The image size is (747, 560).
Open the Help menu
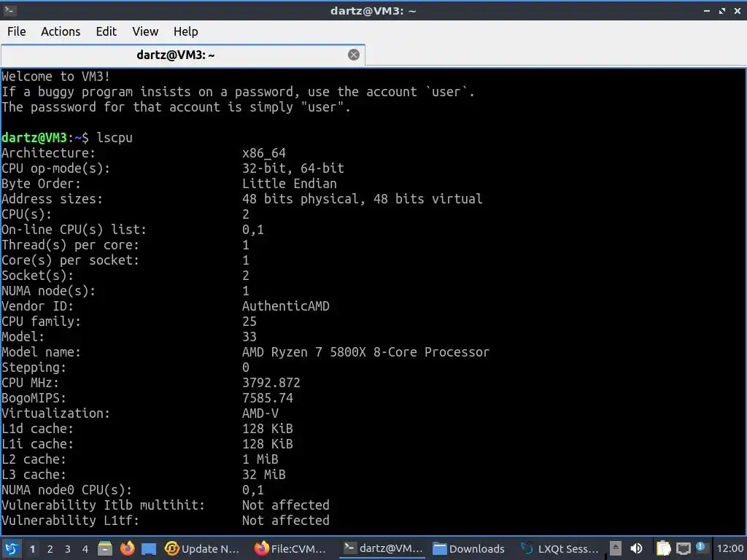(185, 31)
